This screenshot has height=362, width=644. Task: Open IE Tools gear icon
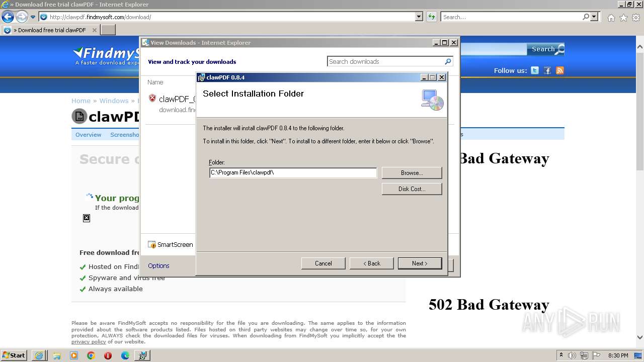[x=636, y=18]
